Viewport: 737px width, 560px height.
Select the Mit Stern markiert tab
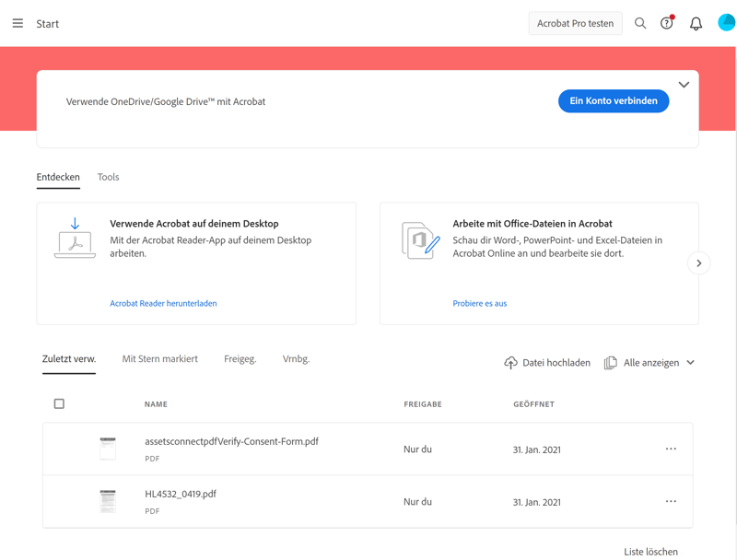tap(159, 359)
